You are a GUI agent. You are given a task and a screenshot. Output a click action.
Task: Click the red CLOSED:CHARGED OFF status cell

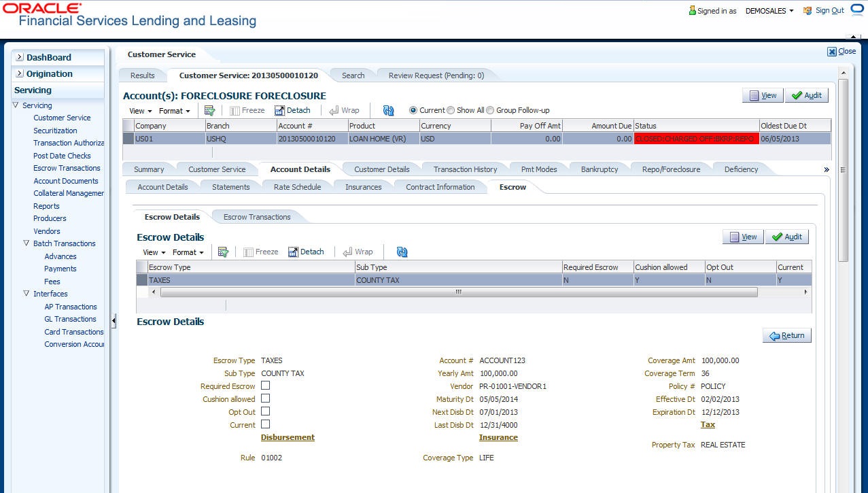tap(695, 138)
